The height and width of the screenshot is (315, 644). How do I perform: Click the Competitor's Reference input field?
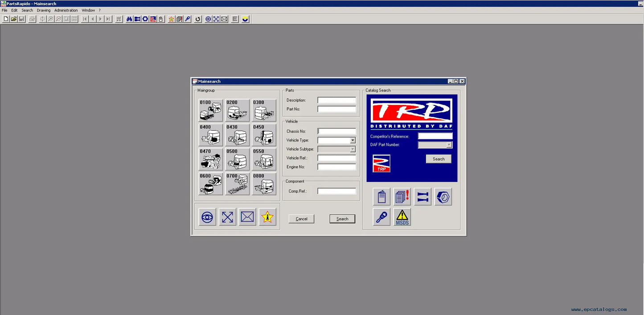coord(435,136)
